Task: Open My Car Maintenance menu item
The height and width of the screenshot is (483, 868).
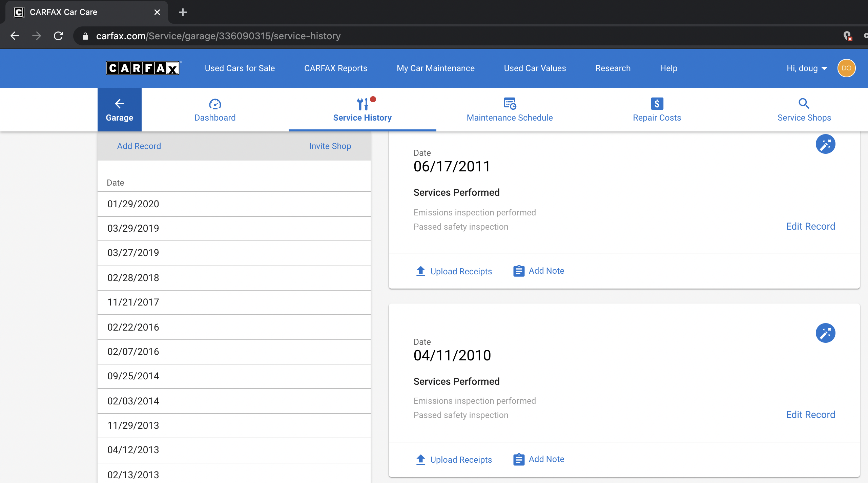Action: point(436,68)
